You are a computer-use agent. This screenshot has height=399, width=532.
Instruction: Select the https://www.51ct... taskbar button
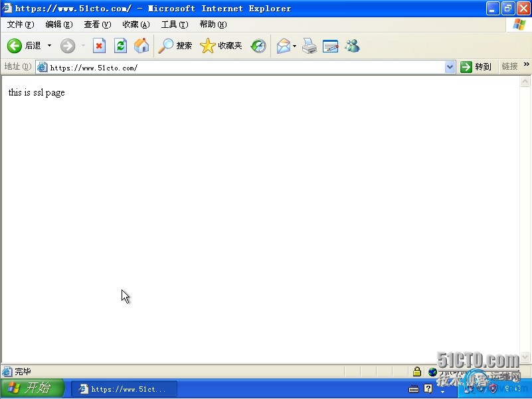tap(124, 389)
